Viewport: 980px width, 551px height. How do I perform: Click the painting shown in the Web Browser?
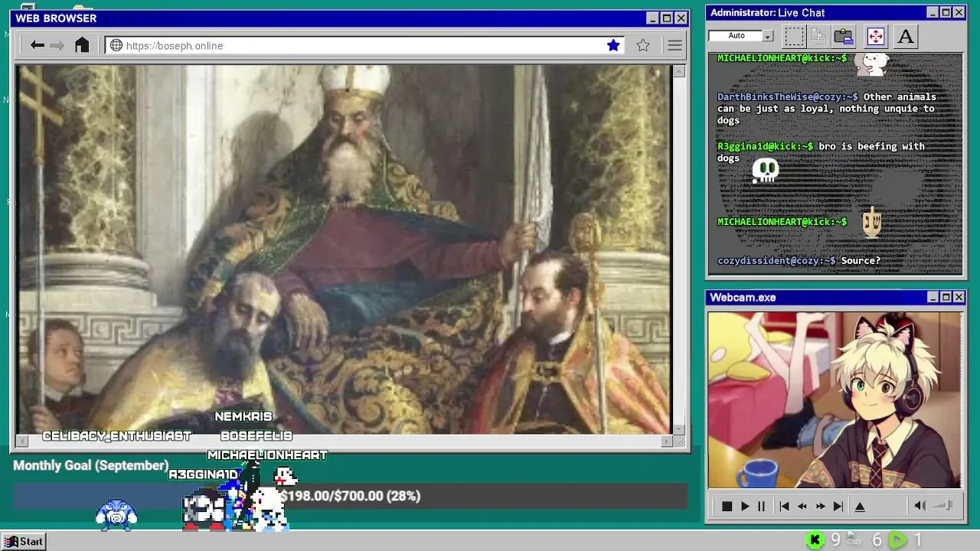pos(344,249)
